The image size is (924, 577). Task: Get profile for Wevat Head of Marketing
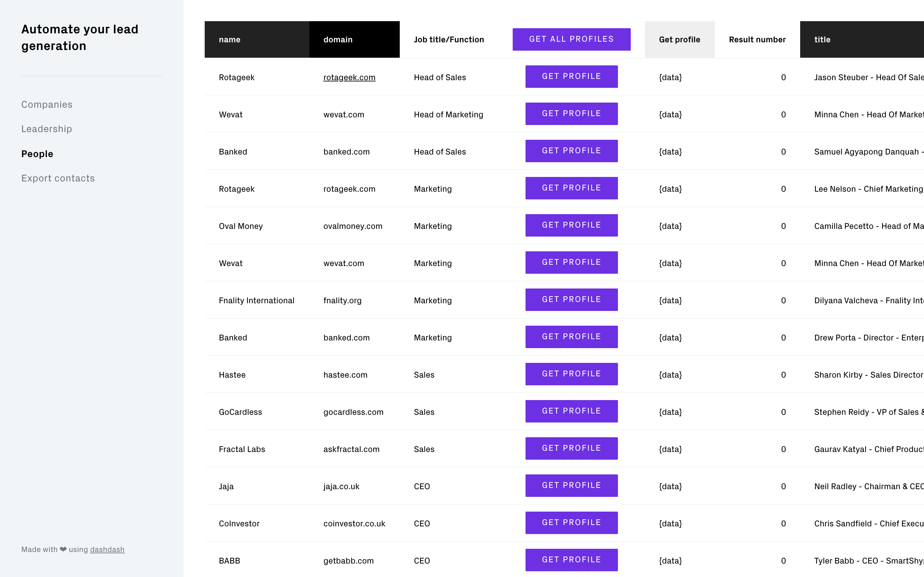[571, 114]
